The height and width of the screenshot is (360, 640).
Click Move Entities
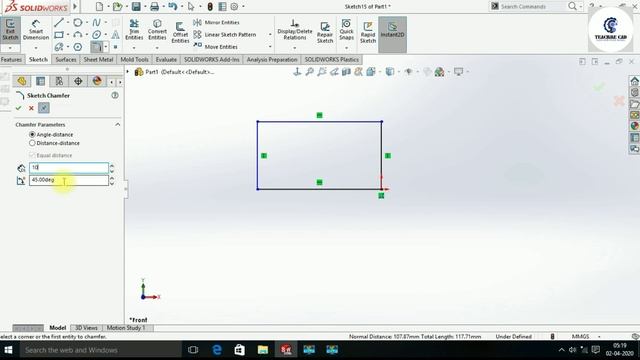(216, 47)
